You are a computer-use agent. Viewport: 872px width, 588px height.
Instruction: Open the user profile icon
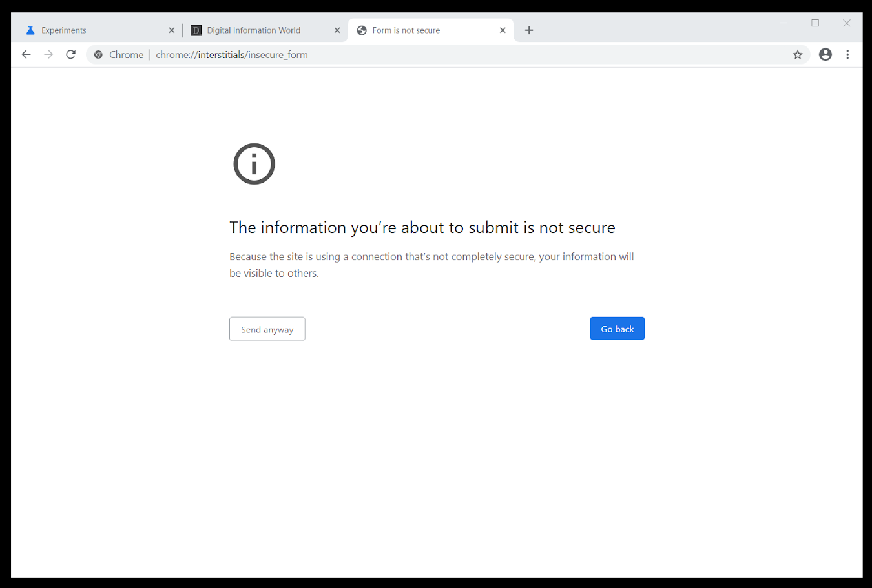[825, 55]
